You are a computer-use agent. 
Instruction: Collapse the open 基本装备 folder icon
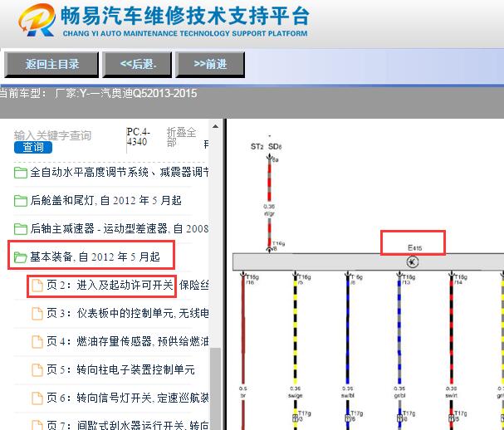pyautogui.click(x=21, y=257)
